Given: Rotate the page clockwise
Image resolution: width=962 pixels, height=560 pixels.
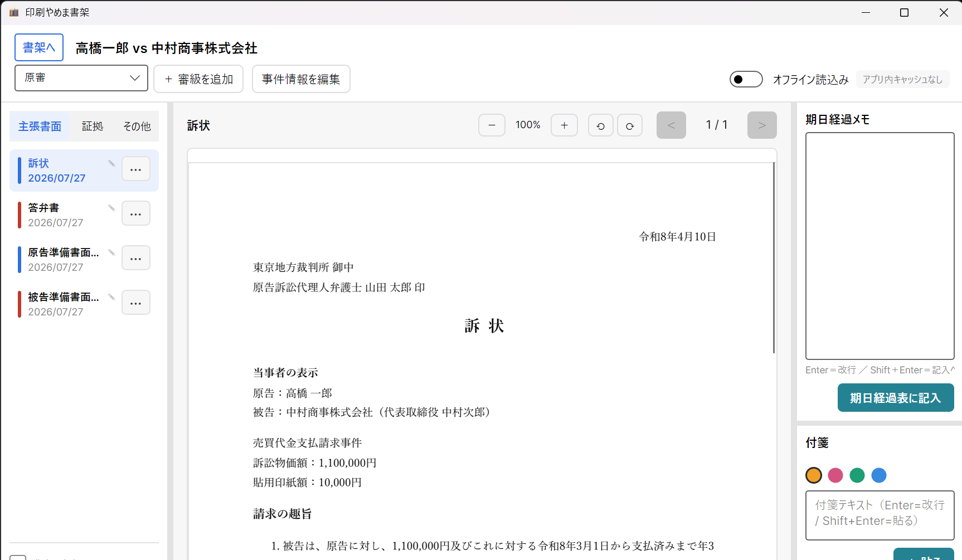Looking at the screenshot, I should coord(630,125).
